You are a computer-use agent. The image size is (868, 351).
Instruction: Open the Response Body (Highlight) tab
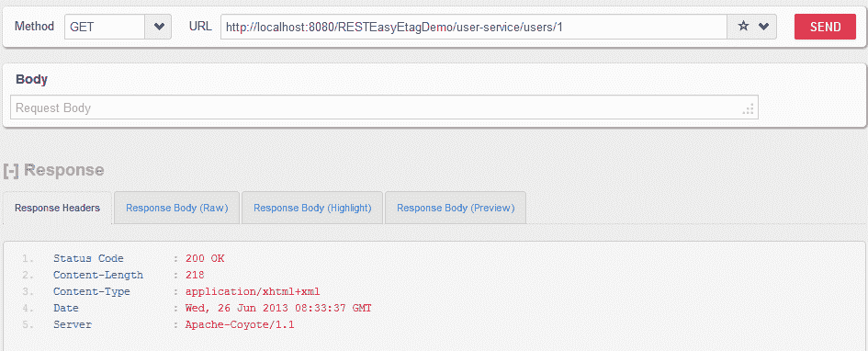coord(312,209)
